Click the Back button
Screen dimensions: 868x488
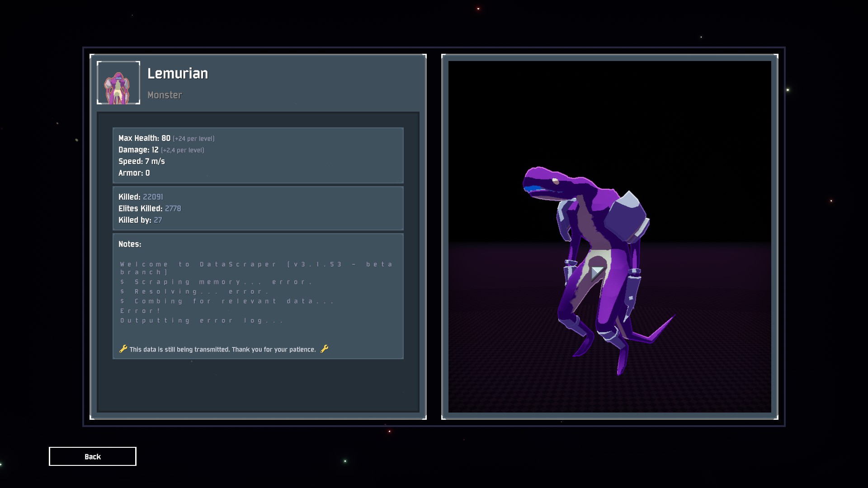pyautogui.click(x=92, y=456)
